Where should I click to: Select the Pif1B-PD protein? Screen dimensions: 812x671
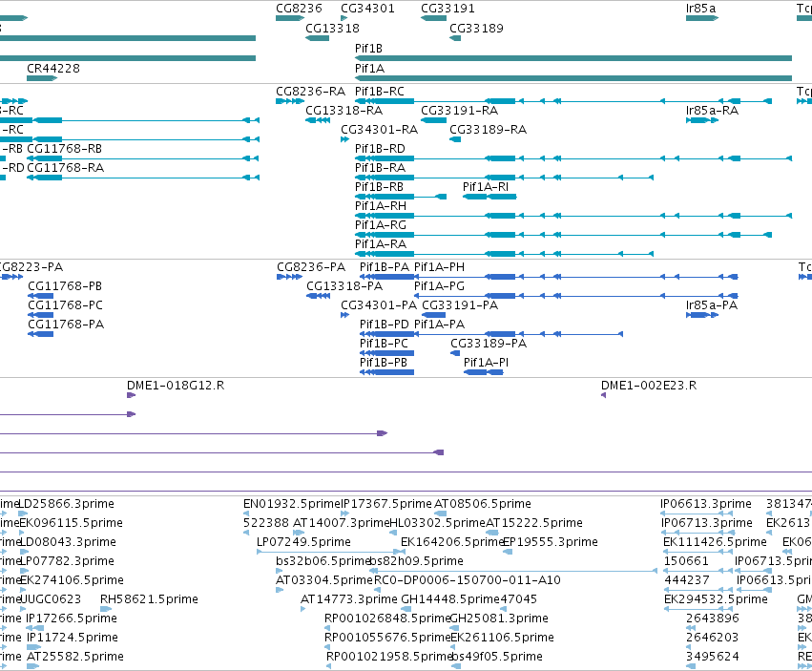[386, 334]
